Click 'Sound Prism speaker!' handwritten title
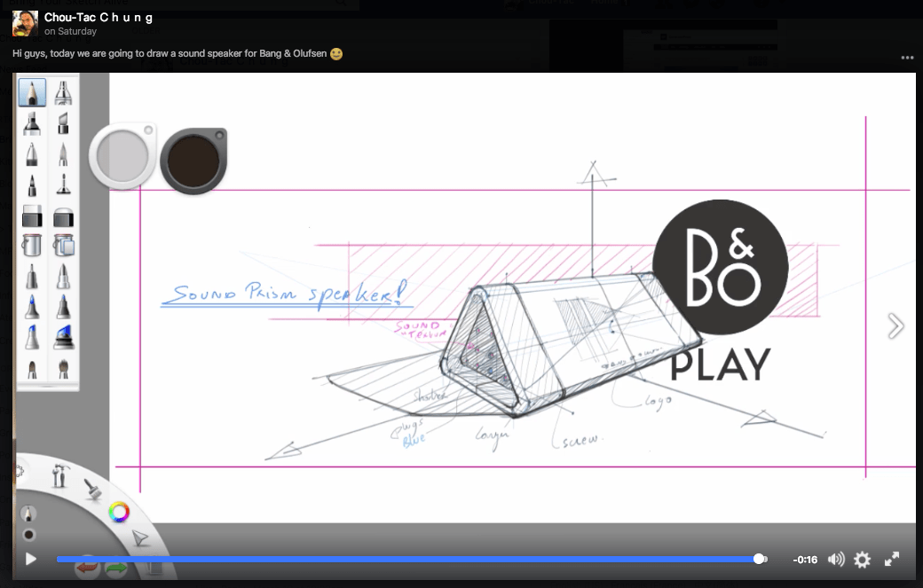Viewport: 923px width, 588px height. tap(287, 294)
